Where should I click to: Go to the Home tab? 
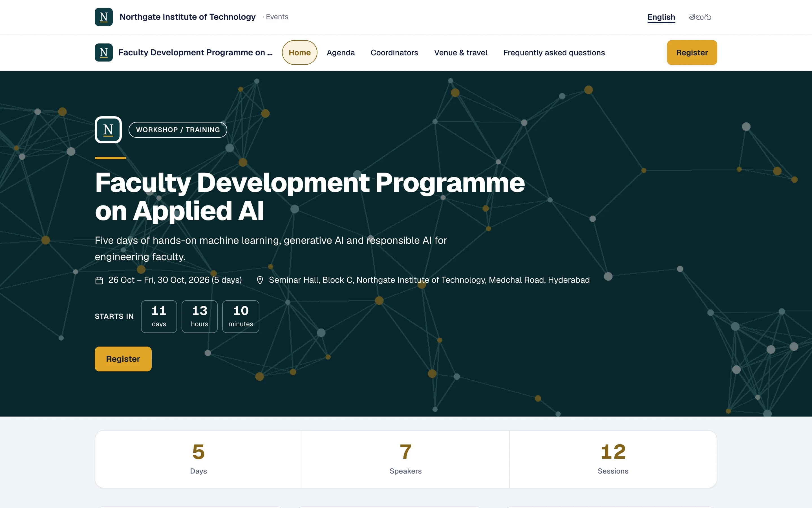pos(299,52)
